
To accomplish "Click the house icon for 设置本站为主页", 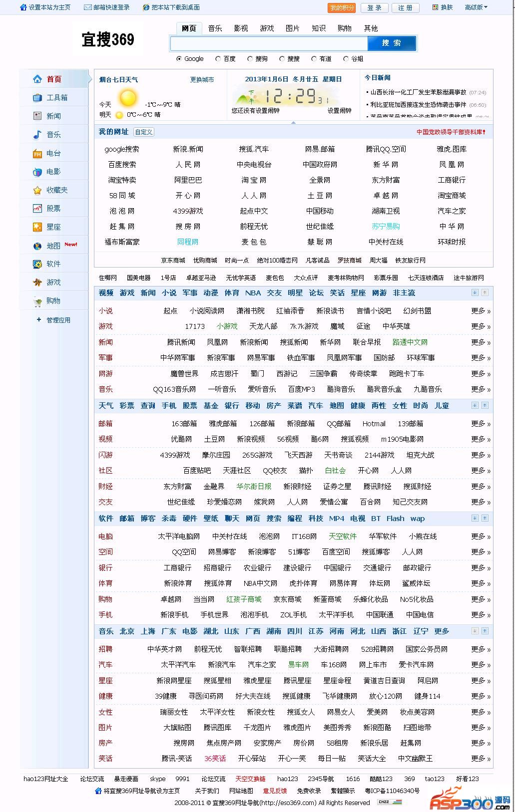I will 23,7.
